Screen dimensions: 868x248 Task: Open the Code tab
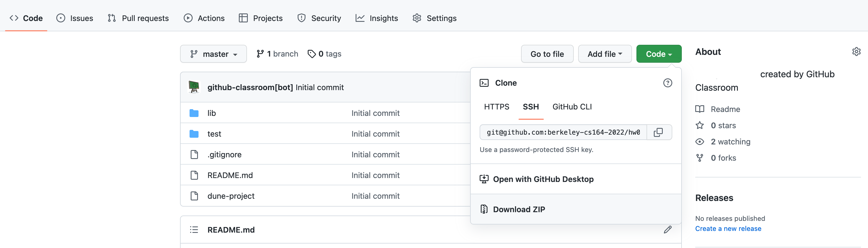click(26, 18)
